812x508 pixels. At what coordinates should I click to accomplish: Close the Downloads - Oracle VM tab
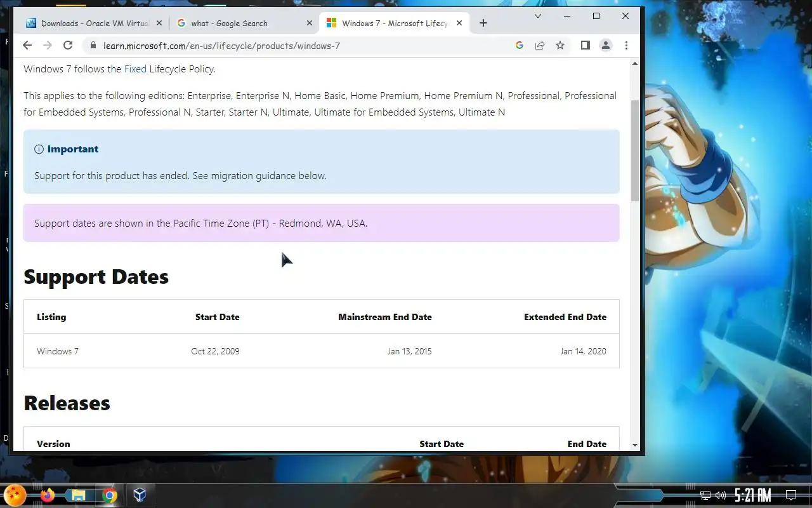pyautogui.click(x=159, y=23)
